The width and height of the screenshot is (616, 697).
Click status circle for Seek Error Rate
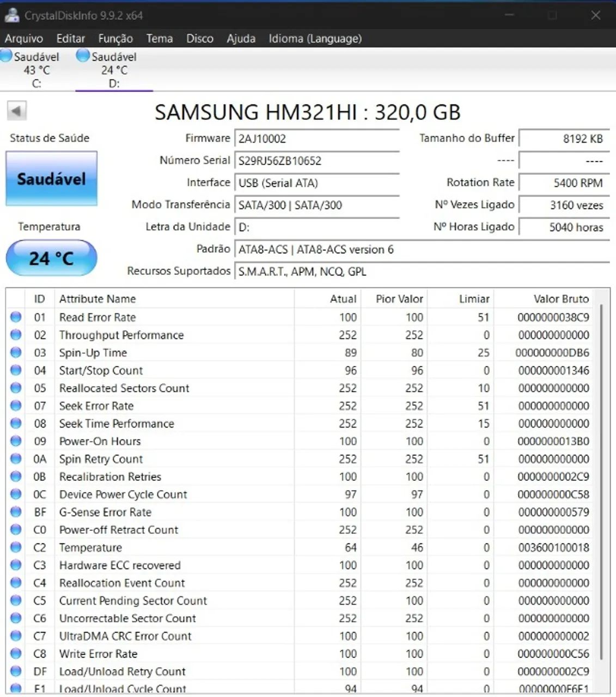16,406
